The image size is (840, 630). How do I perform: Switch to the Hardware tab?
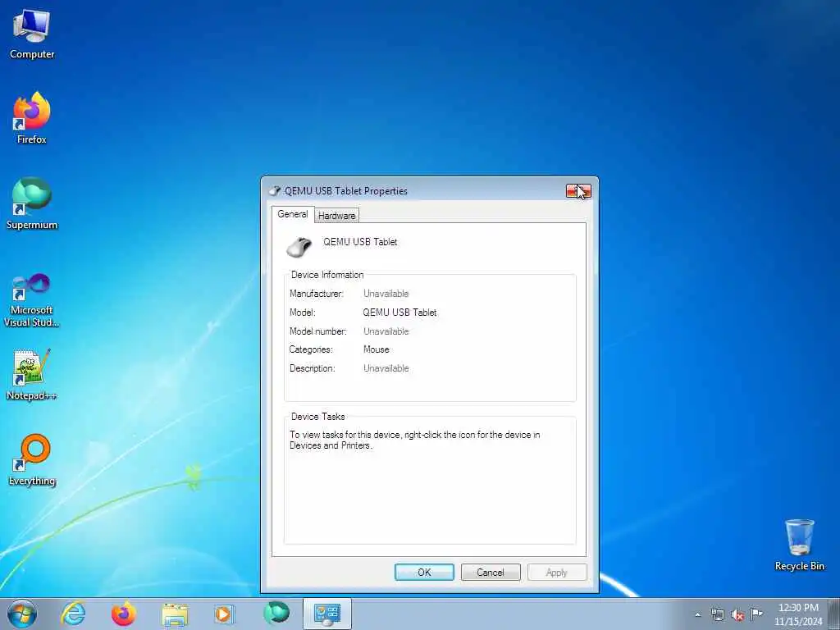click(336, 216)
